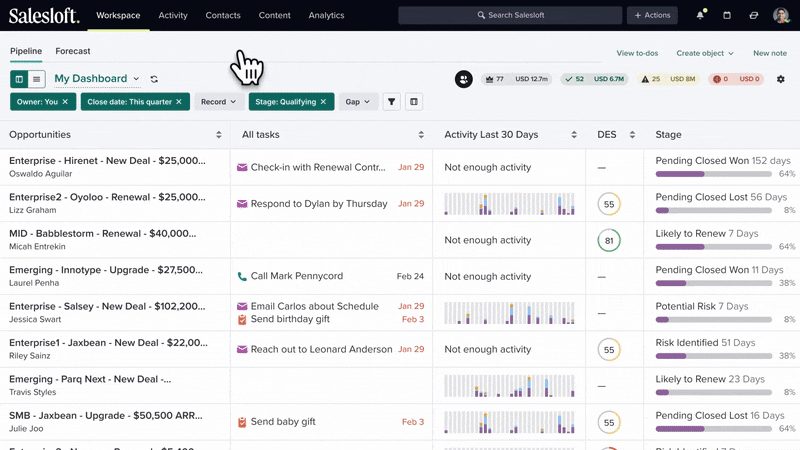Screen dimensions: 800x450
Task: Click the View to-dos link
Action: [x=637, y=53]
